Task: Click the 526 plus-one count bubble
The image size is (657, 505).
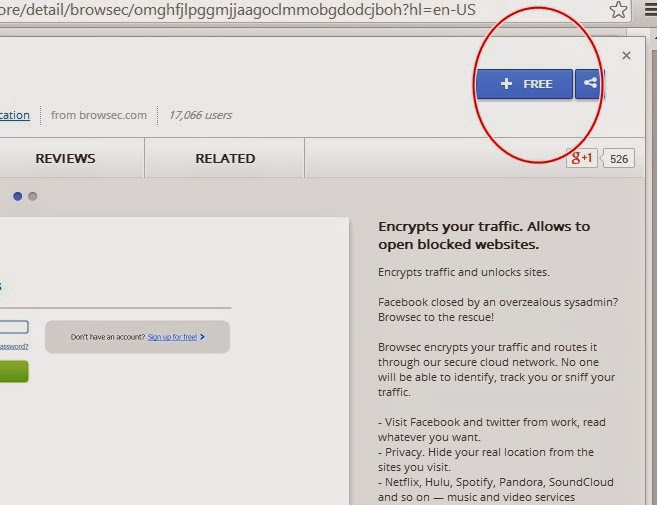Action: pyautogui.click(x=618, y=158)
